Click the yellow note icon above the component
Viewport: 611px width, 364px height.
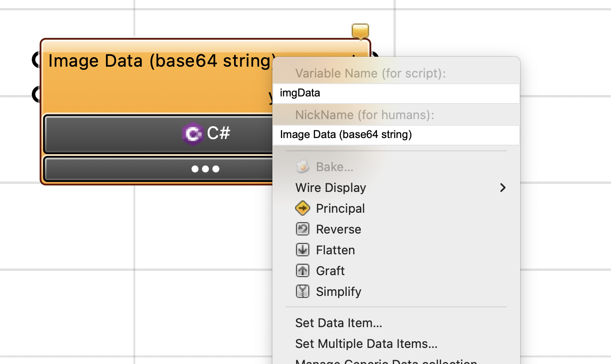point(359,31)
